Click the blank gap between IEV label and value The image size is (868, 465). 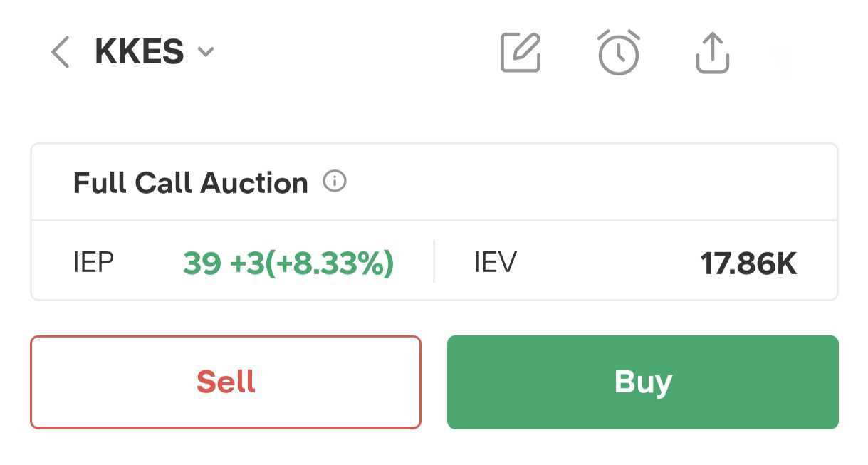point(605,263)
